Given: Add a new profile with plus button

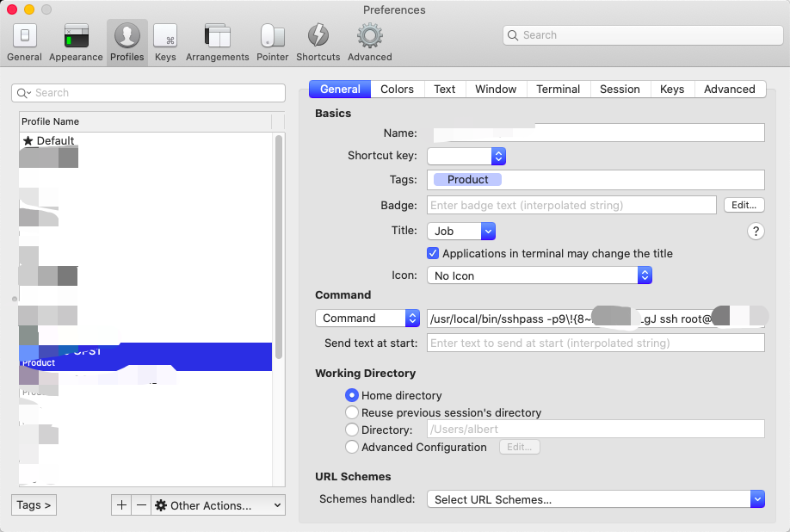Looking at the screenshot, I should [x=121, y=504].
